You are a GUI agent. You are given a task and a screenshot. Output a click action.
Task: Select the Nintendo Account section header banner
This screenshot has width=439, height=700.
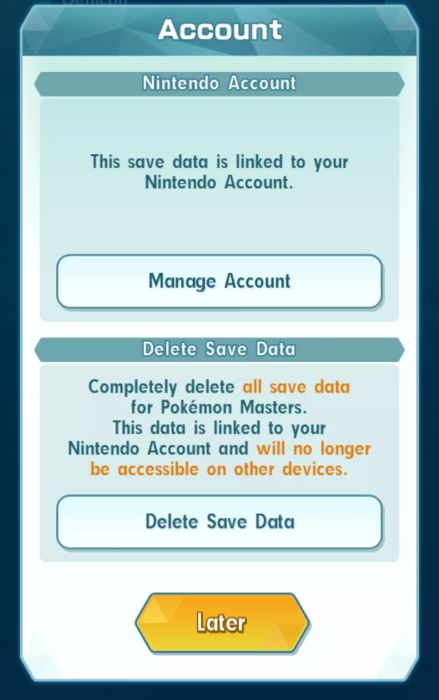(x=219, y=83)
